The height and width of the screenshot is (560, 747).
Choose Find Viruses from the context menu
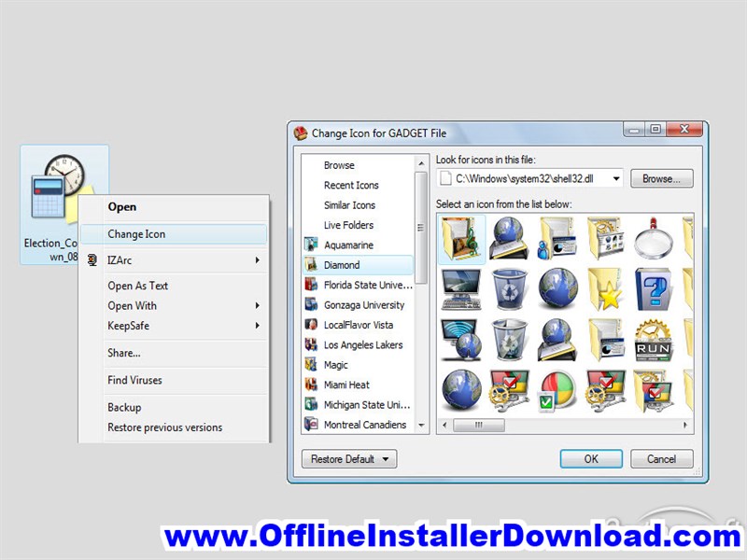point(136,380)
